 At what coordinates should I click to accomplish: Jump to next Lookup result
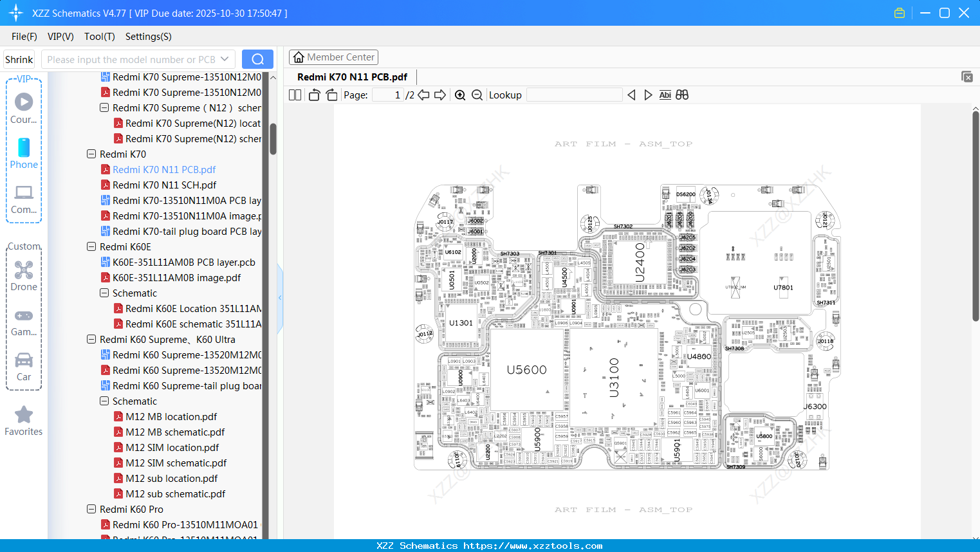[x=648, y=95]
